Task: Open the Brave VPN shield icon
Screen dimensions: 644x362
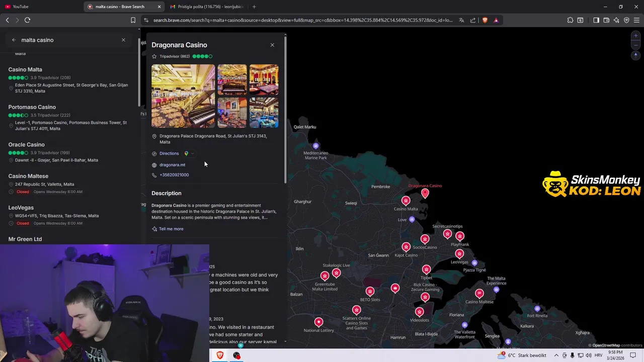Action: 626,20
